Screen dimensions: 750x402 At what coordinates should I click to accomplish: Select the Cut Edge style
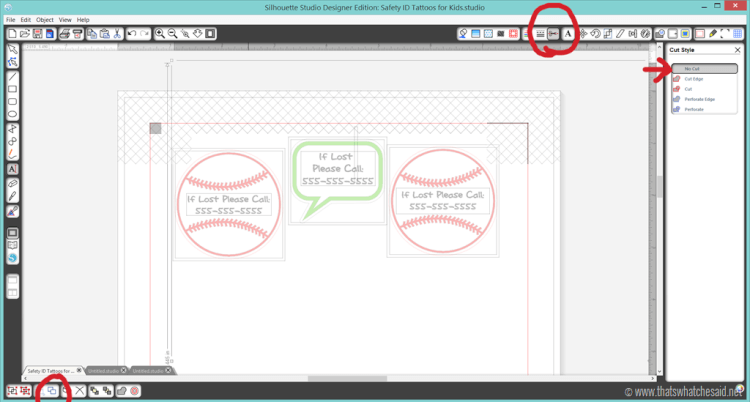(x=705, y=79)
